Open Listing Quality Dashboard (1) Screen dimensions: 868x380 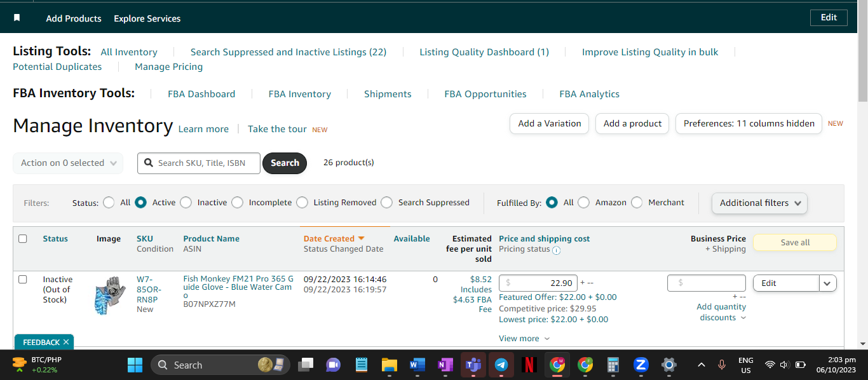pos(484,52)
